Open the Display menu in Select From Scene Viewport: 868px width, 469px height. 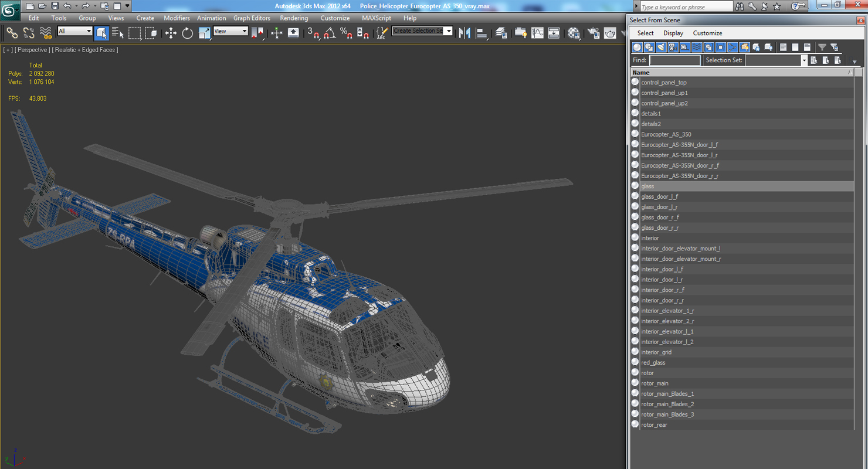(x=673, y=33)
